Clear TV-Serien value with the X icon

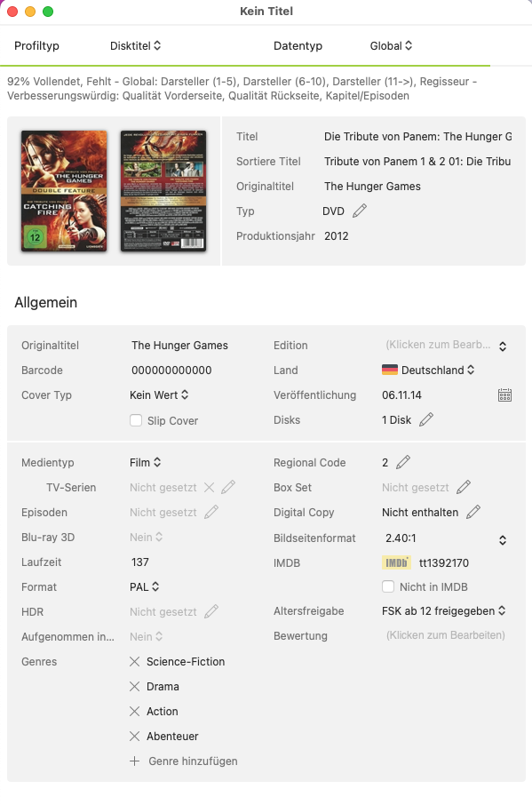tap(209, 487)
